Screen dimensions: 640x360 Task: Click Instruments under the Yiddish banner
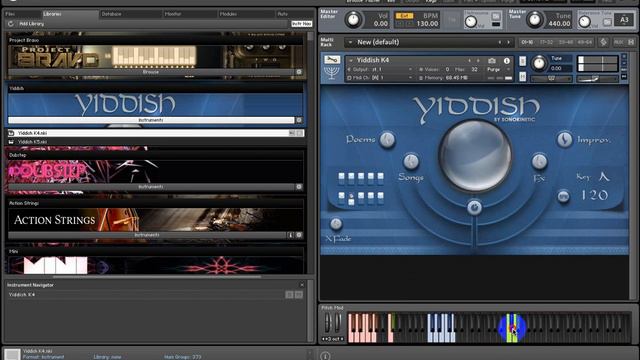pyautogui.click(x=151, y=120)
